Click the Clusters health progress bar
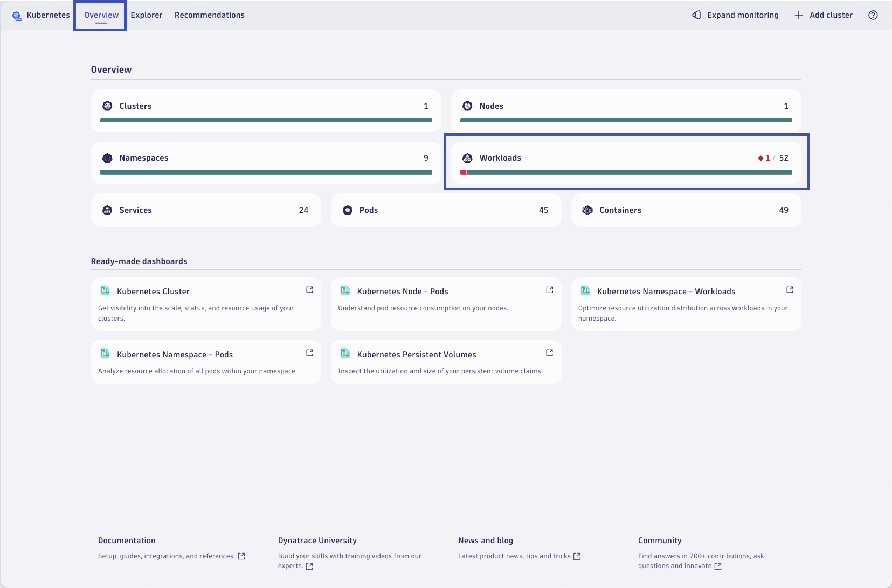892x588 pixels. point(266,120)
